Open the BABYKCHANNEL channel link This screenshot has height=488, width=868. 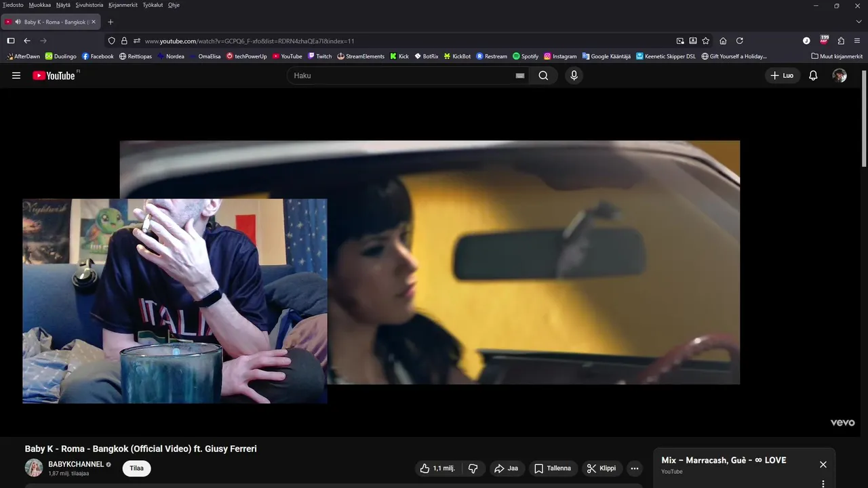[x=76, y=464]
